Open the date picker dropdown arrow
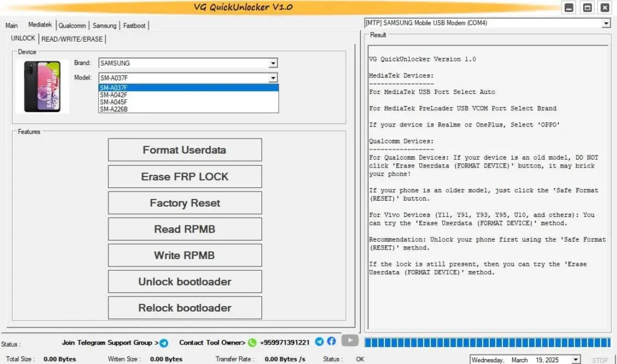Screen dimensions: 617x364 point(575,360)
